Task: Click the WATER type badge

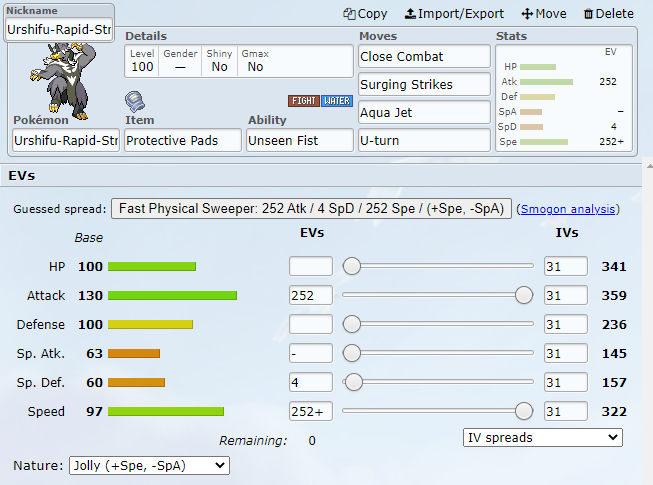Action: [337, 101]
